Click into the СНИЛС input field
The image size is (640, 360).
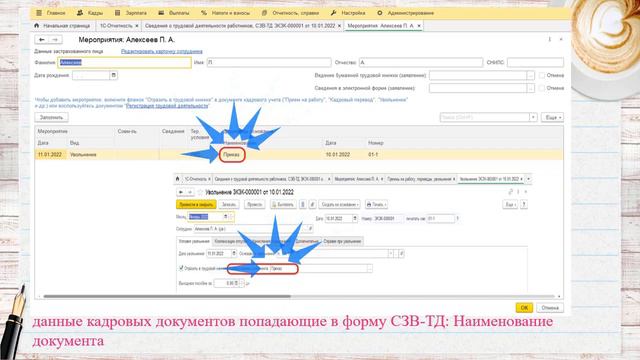coord(536,62)
